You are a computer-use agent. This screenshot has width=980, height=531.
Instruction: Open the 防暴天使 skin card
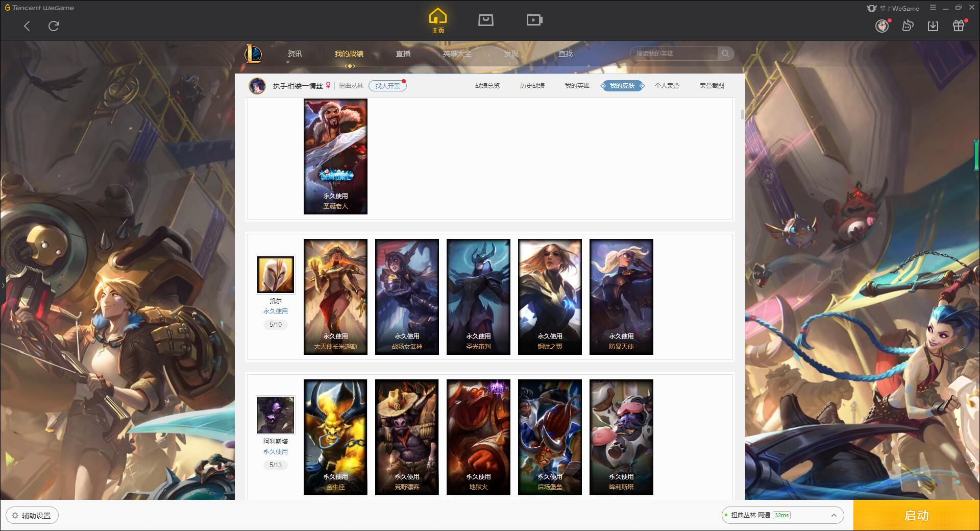click(621, 297)
